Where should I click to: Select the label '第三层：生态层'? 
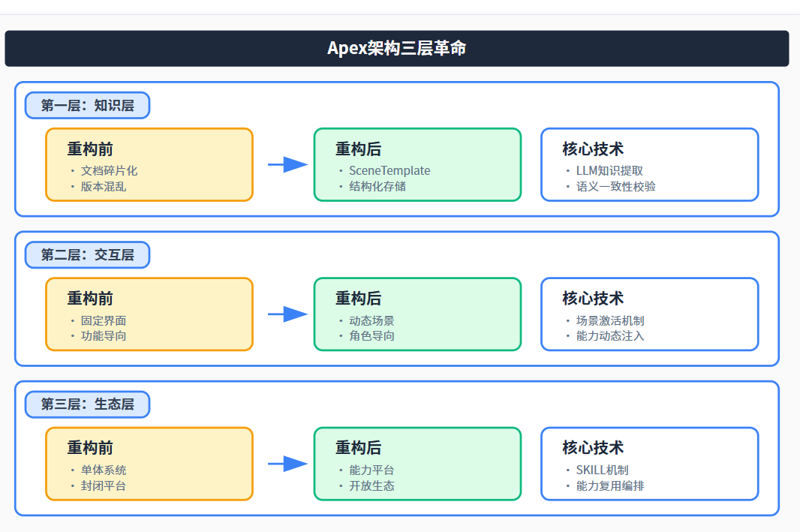(87, 404)
